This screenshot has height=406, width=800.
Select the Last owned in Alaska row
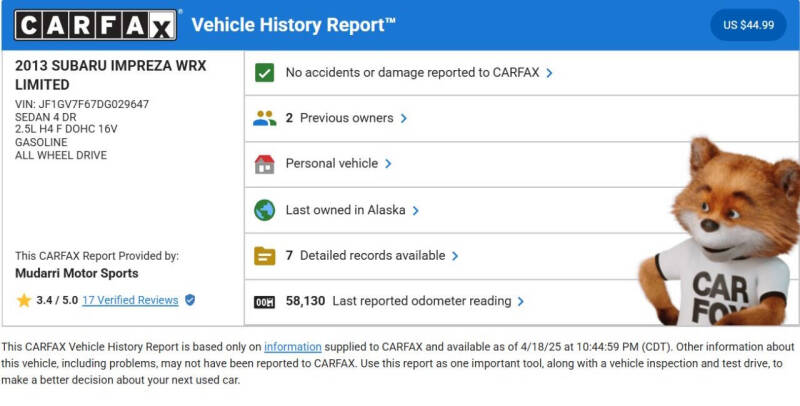[x=521, y=210]
